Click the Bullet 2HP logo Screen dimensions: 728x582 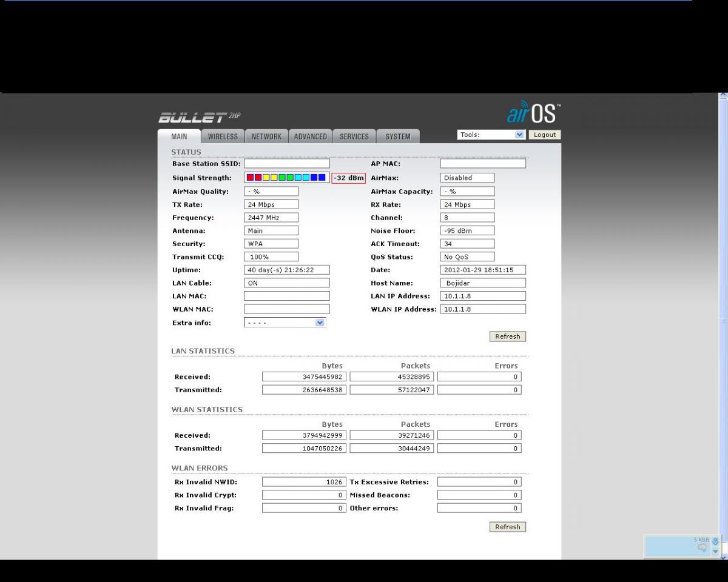[200, 116]
